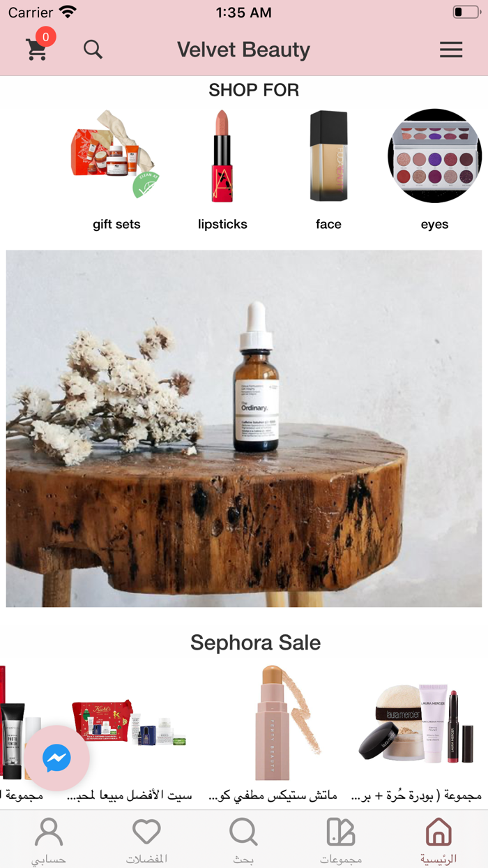Click the cart badge showing 0
Image resolution: width=488 pixels, height=868 pixels.
coord(45,37)
